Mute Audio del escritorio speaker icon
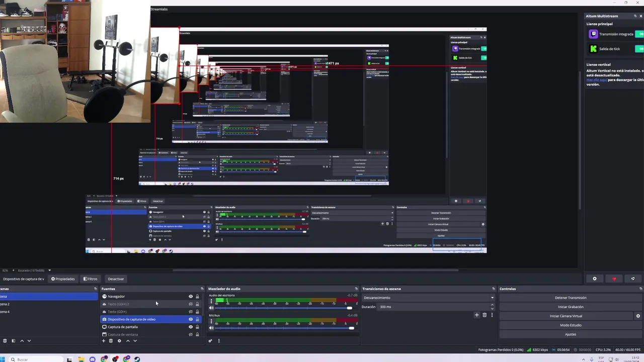This screenshot has width=644, height=362. [x=211, y=308]
